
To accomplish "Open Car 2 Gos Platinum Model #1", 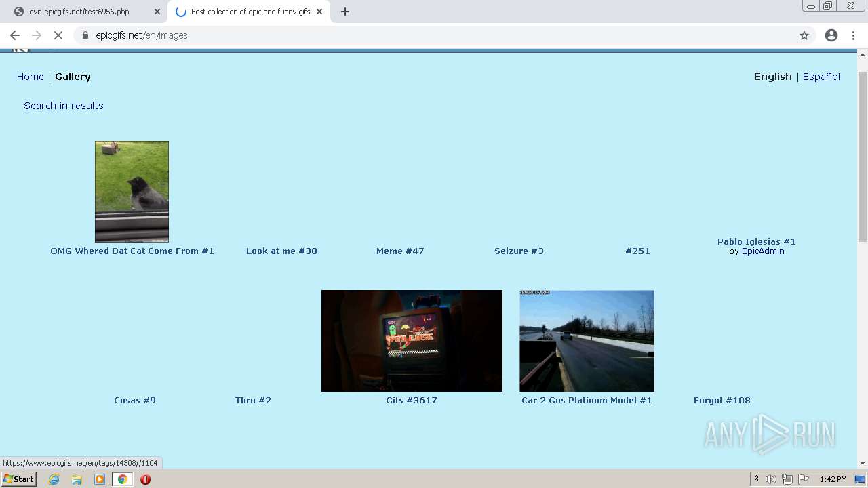I will coord(587,401).
